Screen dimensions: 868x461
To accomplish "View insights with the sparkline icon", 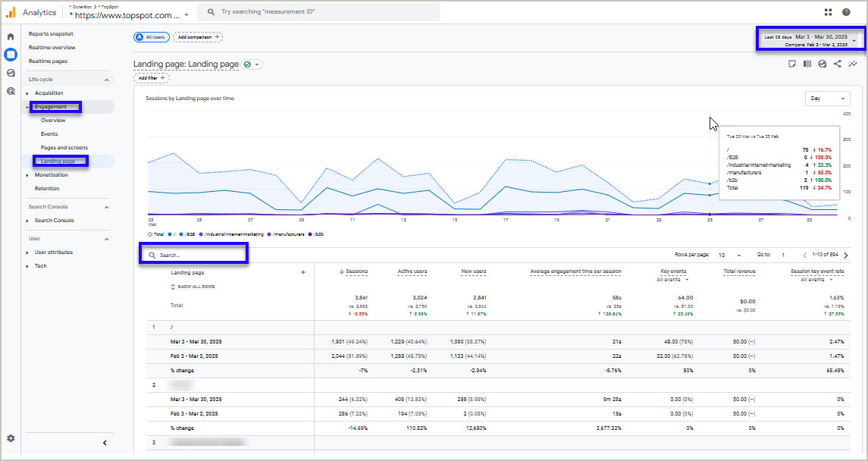I will 852,64.
